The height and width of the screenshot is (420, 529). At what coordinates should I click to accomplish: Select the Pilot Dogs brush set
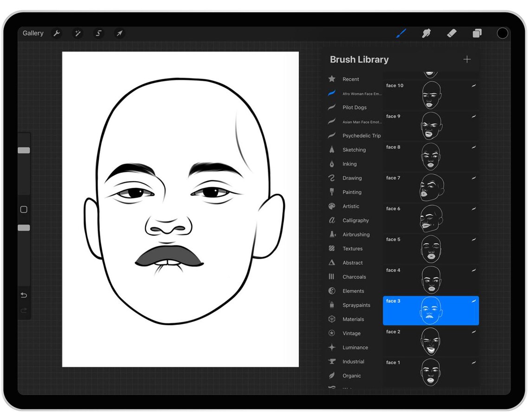point(355,107)
